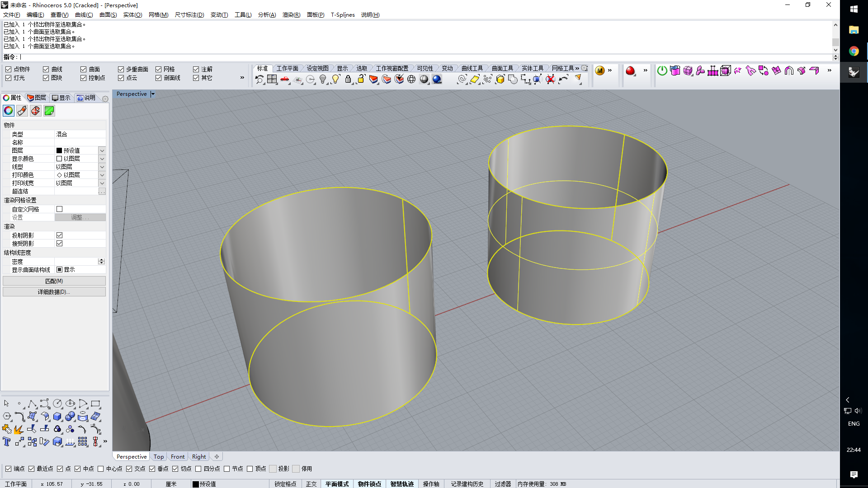Expand the selection filter overflow chevron

[242, 78]
